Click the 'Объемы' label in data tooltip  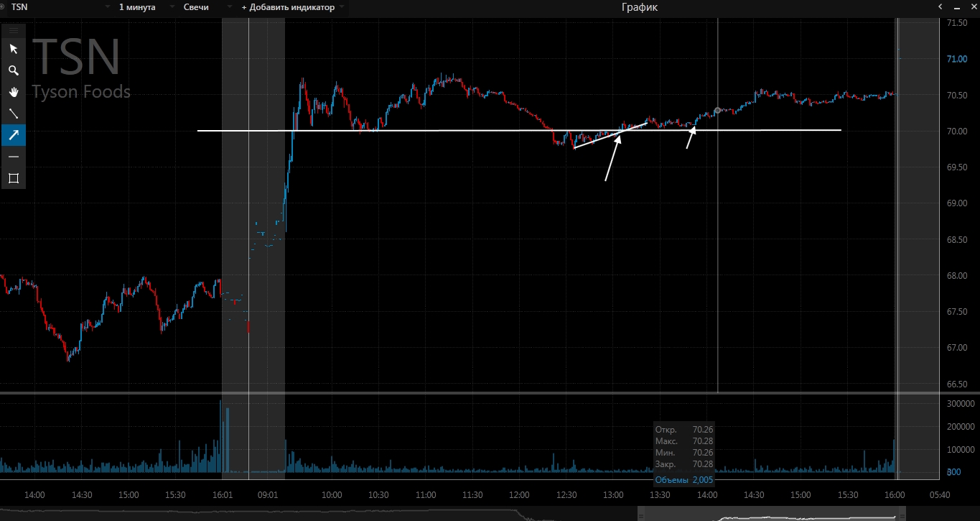(x=672, y=479)
